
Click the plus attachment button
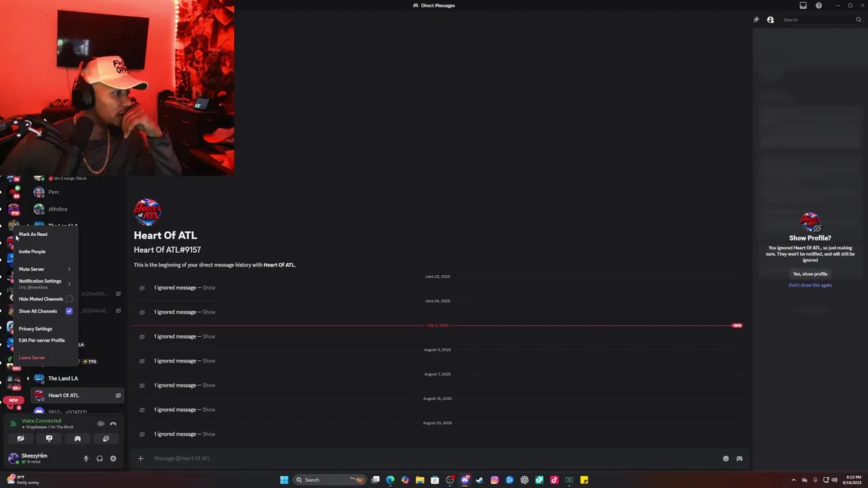140,458
